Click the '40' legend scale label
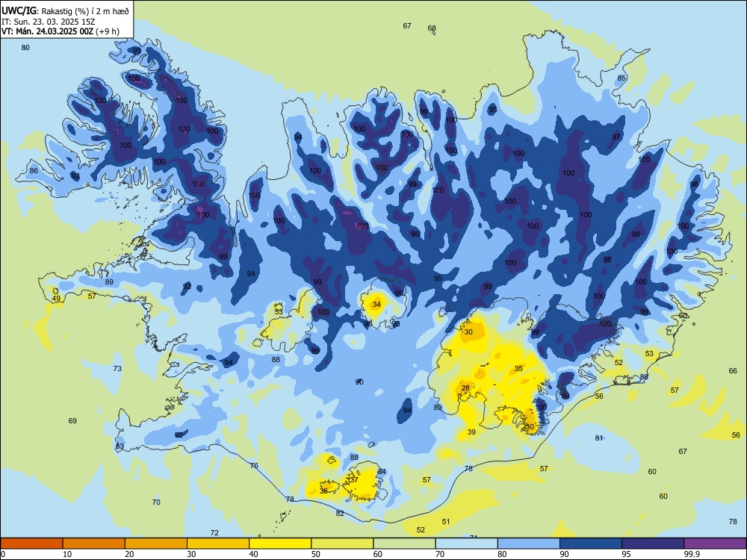This screenshot has width=747, height=560. [254, 554]
